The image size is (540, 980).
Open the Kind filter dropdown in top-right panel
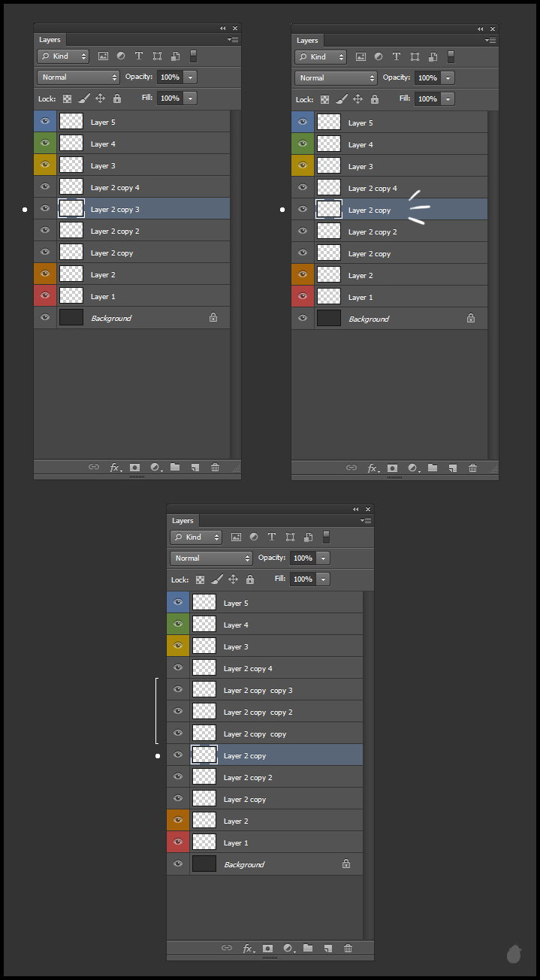coord(321,57)
